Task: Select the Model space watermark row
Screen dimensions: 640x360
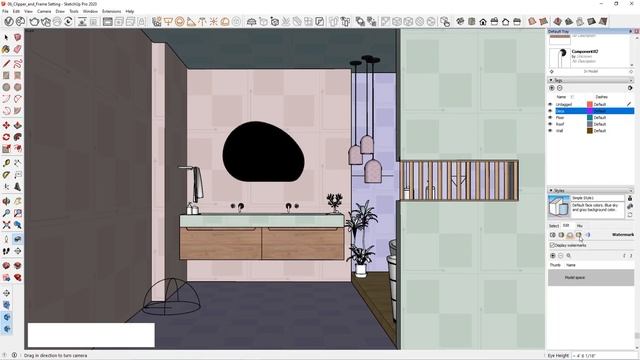Action: (591, 278)
